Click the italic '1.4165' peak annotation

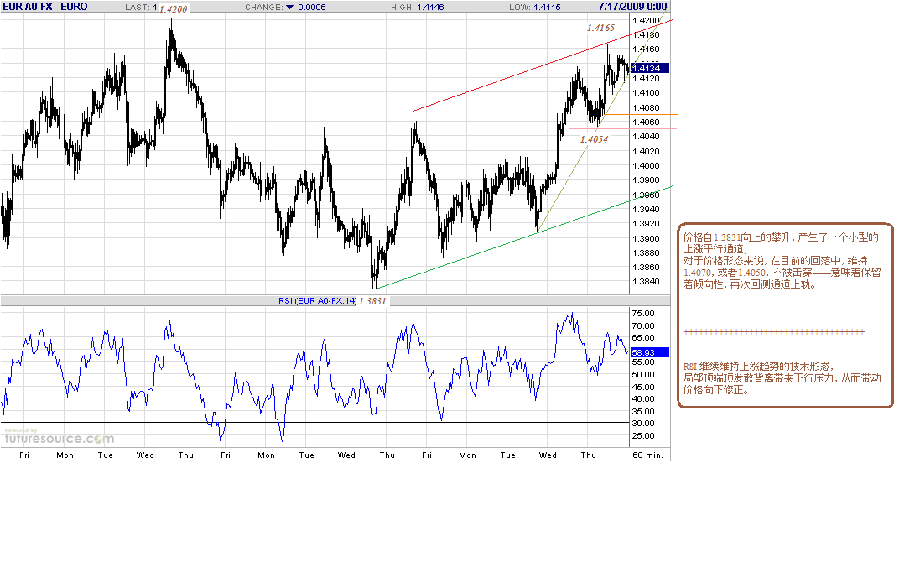[x=600, y=28]
